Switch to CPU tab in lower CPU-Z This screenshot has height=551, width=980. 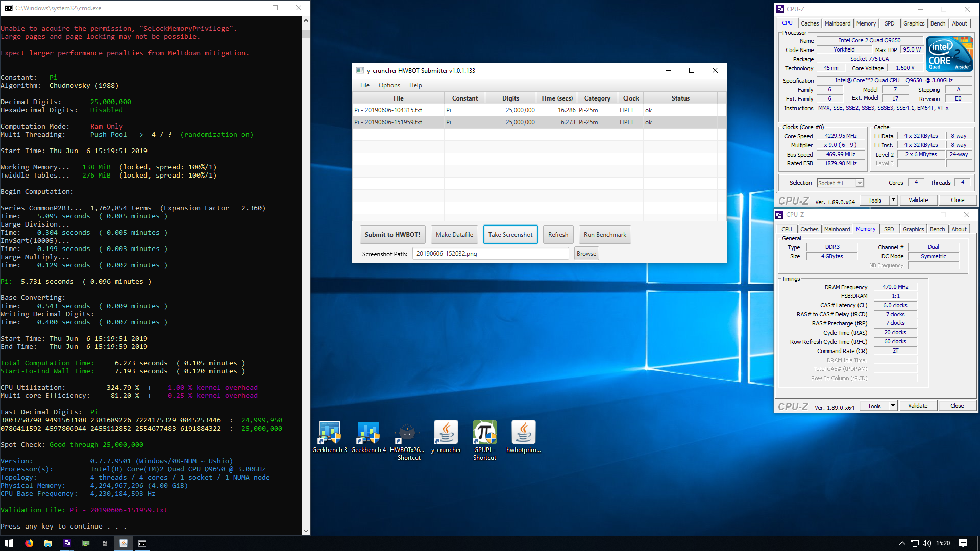pyautogui.click(x=787, y=229)
